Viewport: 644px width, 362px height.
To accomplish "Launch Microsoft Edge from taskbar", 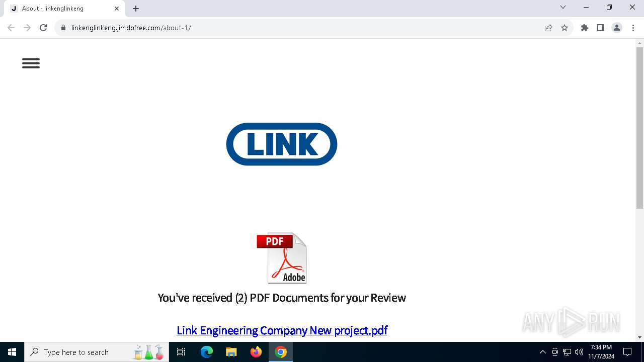I will (207, 352).
